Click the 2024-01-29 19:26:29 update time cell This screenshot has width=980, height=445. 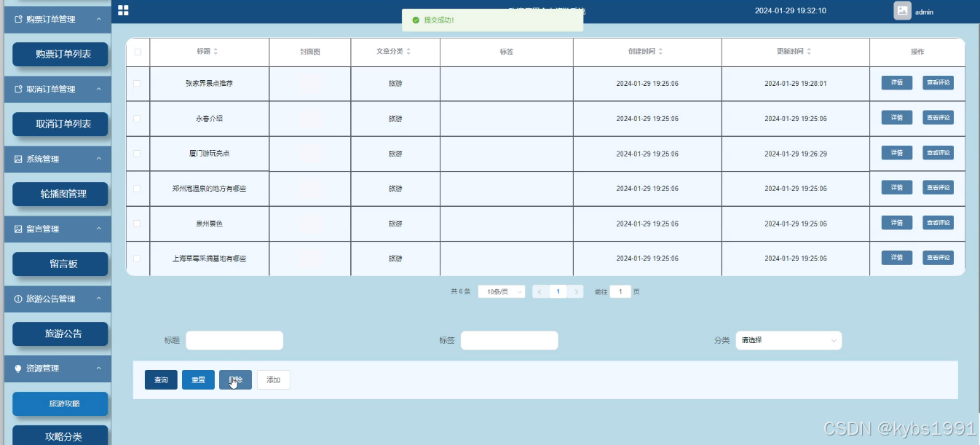tap(796, 154)
